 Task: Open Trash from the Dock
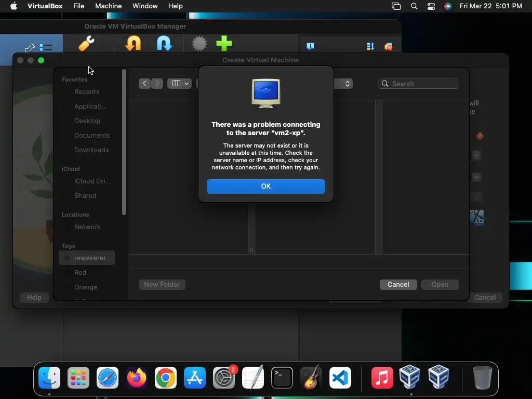tap(482, 378)
